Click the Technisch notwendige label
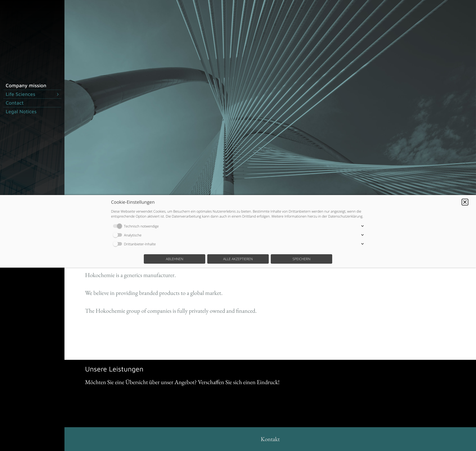This screenshot has height=451, width=476. click(x=141, y=226)
